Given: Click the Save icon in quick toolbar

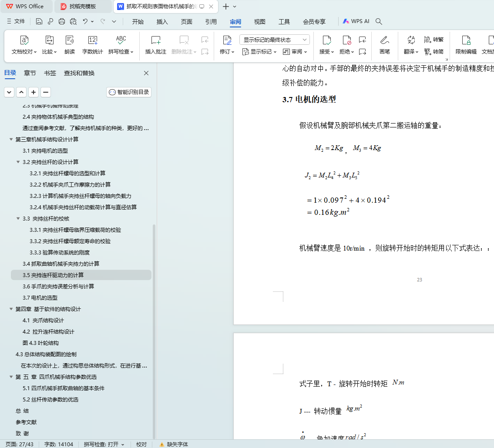Looking at the screenshot, I should click(39, 21).
